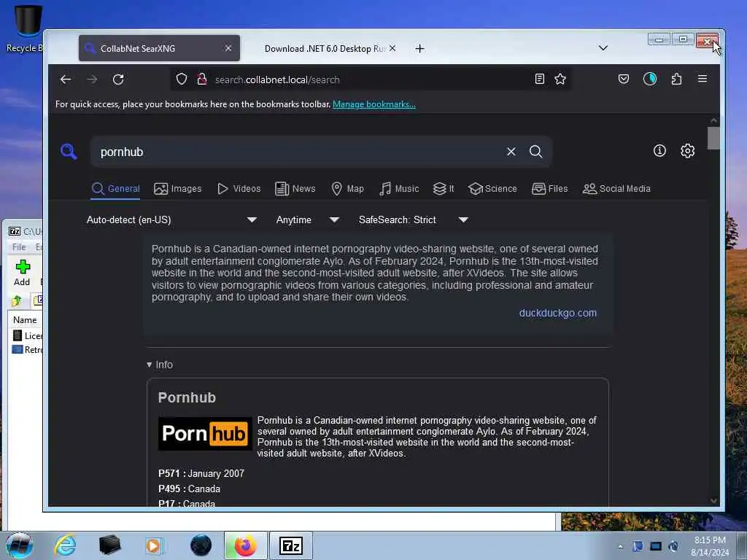This screenshot has height=560, width=747.
Task: Collapse the Info section
Action: point(160,365)
